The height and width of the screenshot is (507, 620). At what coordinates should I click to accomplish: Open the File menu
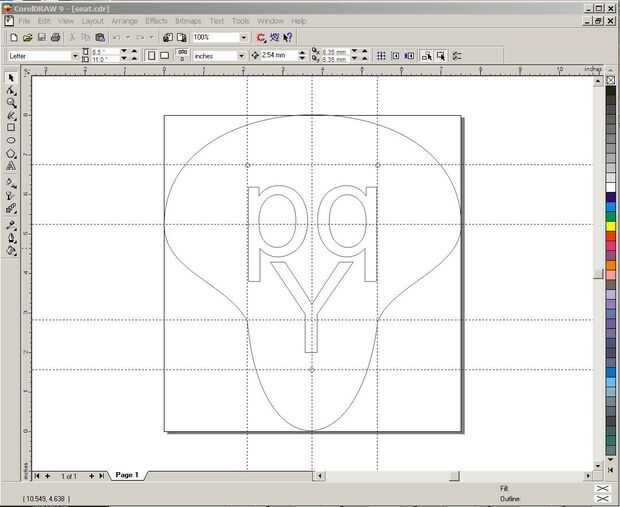click(25, 21)
